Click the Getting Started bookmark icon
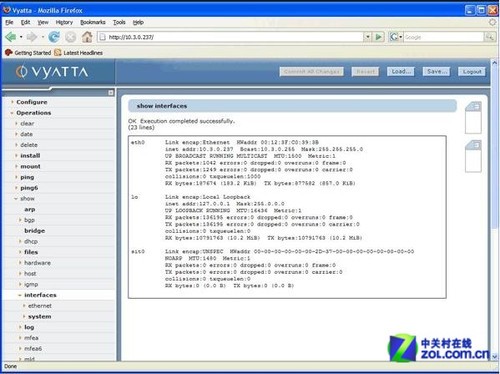Screen dimensions: 500x374 pos(9,53)
